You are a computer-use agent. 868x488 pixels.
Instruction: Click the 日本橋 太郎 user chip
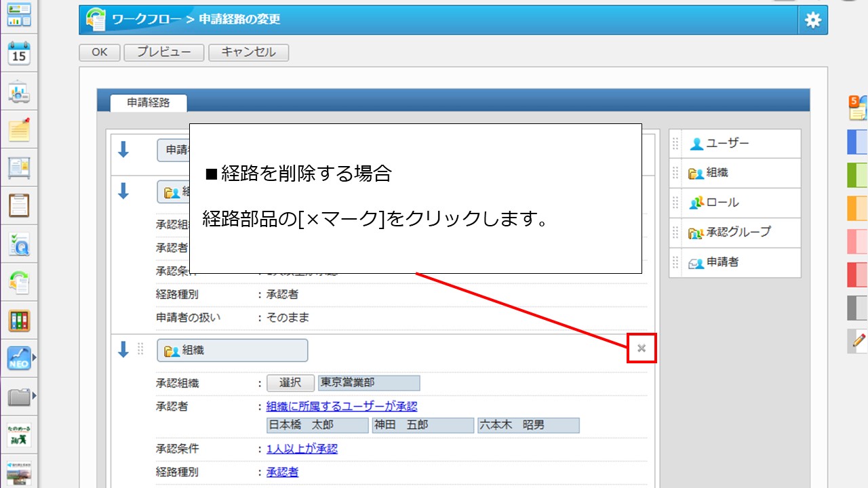tap(317, 426)
